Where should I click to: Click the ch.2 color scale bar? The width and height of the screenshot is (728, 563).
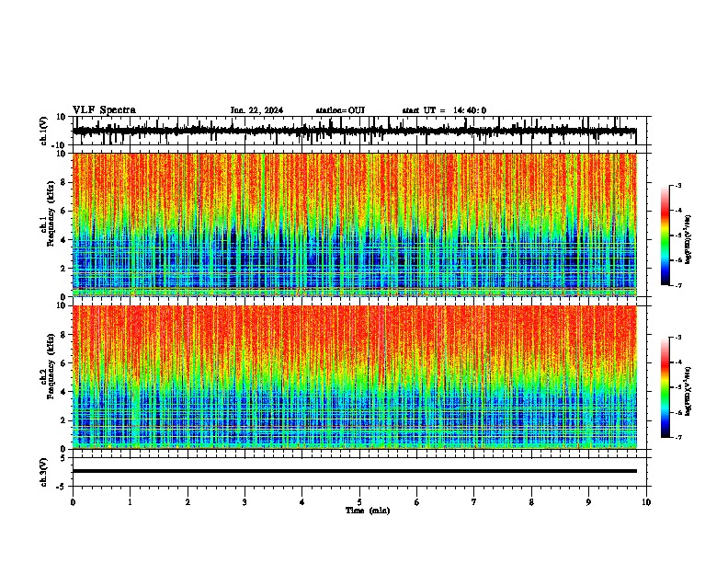tap(665, 387)
